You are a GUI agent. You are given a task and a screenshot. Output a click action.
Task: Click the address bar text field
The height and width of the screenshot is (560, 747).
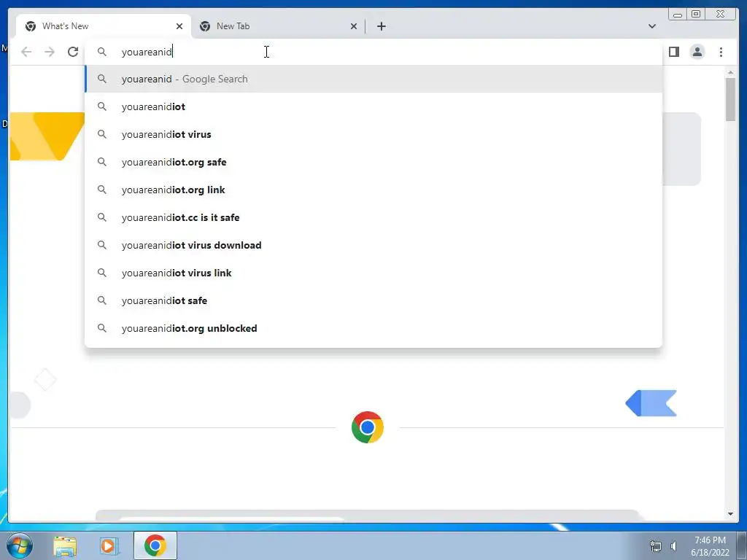(373, 52)
